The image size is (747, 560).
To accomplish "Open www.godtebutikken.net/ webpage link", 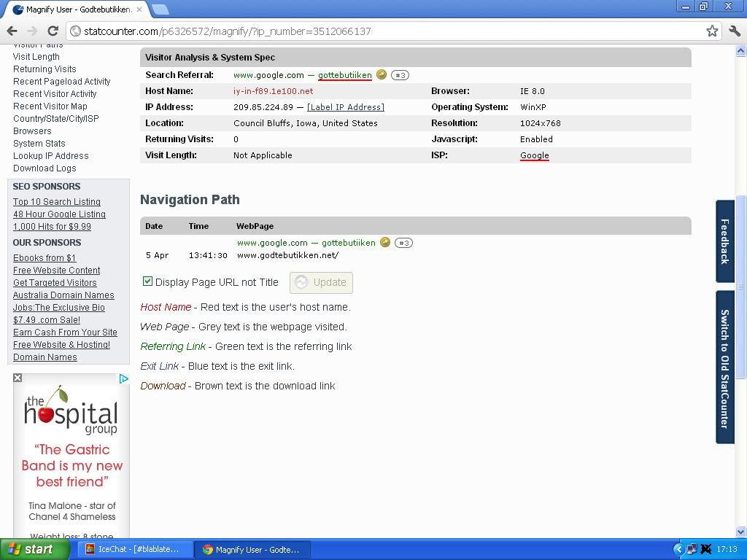I will click(x=287, y=255).
